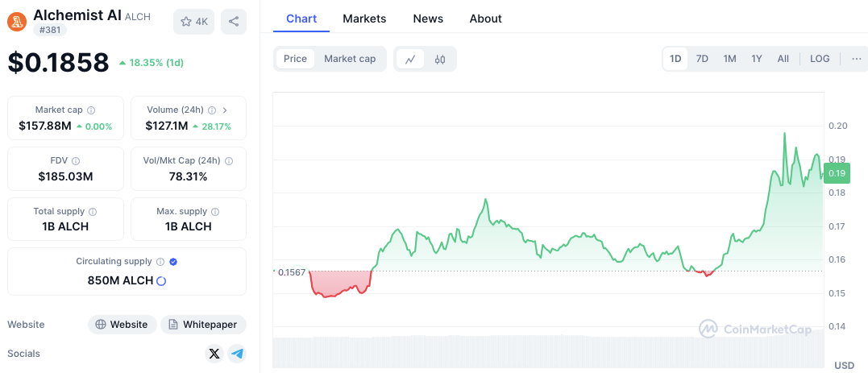Set chart range to All
This screenshot has width=868, height=373.
[x=783, y=59]
